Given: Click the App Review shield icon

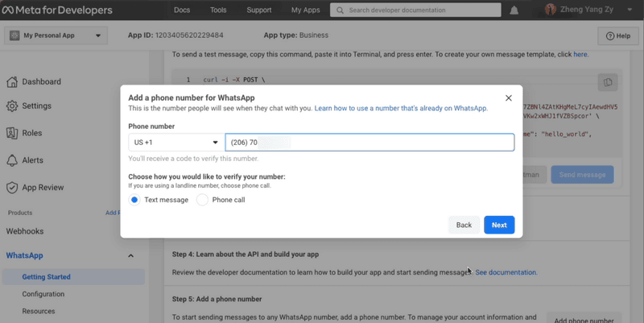Looking at the screenshot, I should click(12, 188).
